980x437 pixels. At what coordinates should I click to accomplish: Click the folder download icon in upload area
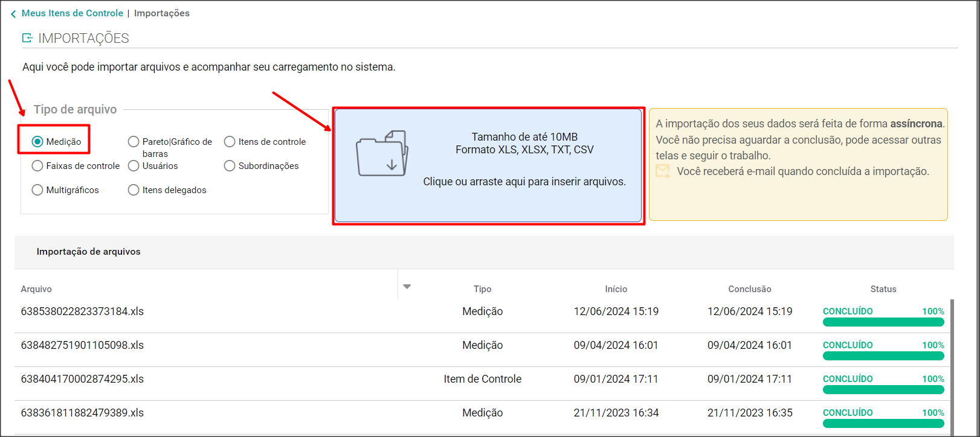click(x=382, y=154)
